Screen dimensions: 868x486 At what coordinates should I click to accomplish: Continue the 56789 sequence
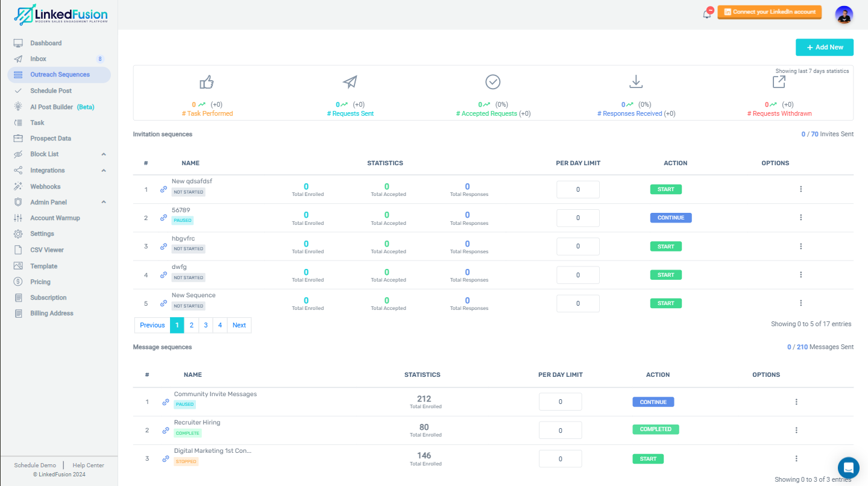coord(671,218)
